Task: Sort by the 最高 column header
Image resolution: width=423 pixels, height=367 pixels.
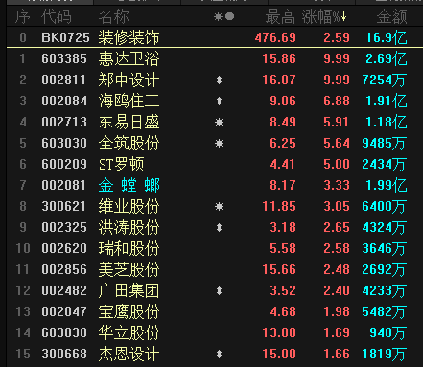Action: coord(280,17)
